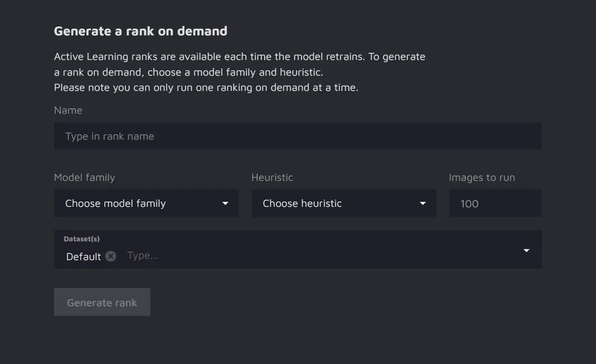596x364 pixels.
Task: Click the Dataset(s) label
Action: coord(81,239)
